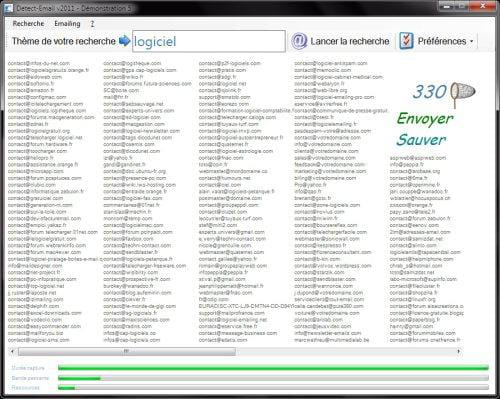Click the right arrow of horizontal scrollbar
Image resolution: width=500 pixels, height=399 pixels.
click(x=459, y=351)
